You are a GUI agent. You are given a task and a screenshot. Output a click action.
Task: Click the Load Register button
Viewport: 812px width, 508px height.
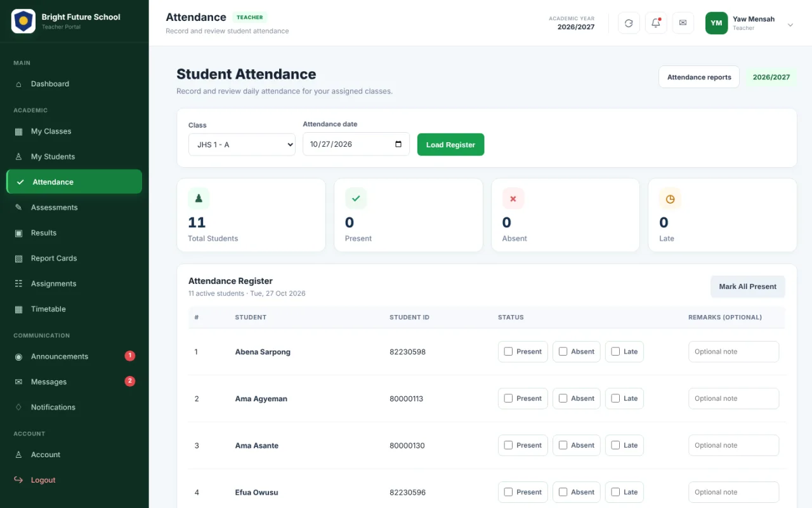(x=450, y=145)
